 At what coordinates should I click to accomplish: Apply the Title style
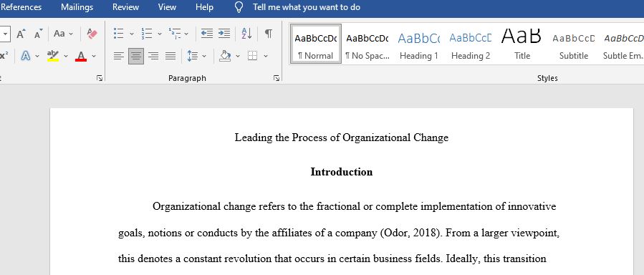(x=522, y=44)
